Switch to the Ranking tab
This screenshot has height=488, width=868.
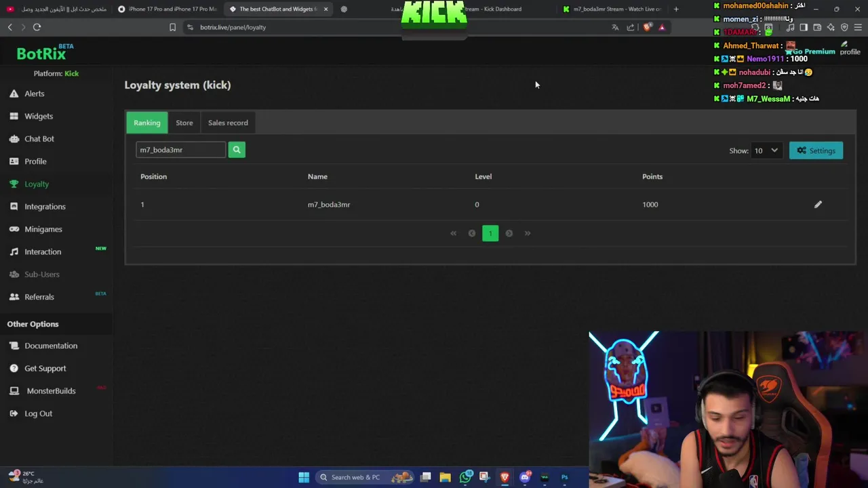point(147,123)
